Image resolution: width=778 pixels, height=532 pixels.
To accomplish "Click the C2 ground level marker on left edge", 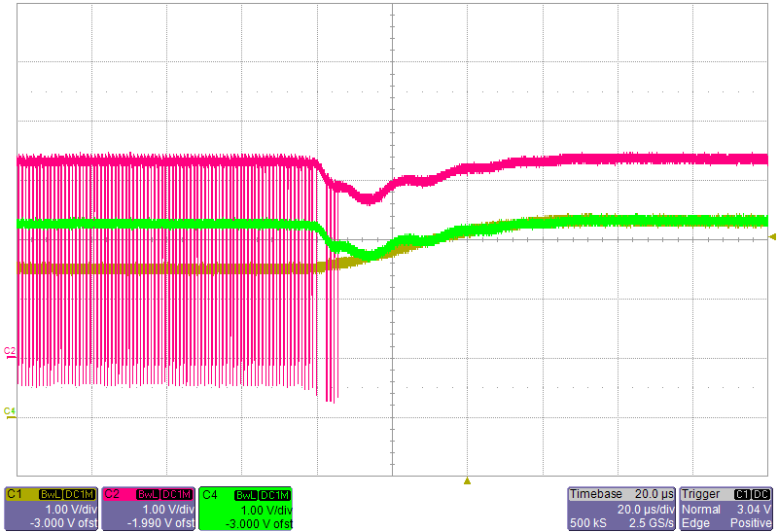I will (x=10, y=353).
